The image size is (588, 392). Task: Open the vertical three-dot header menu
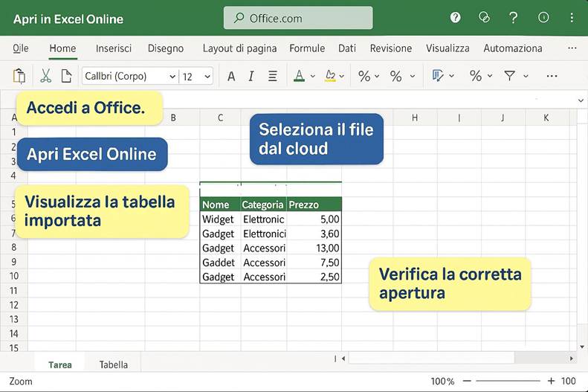click(x=572, y=17)
